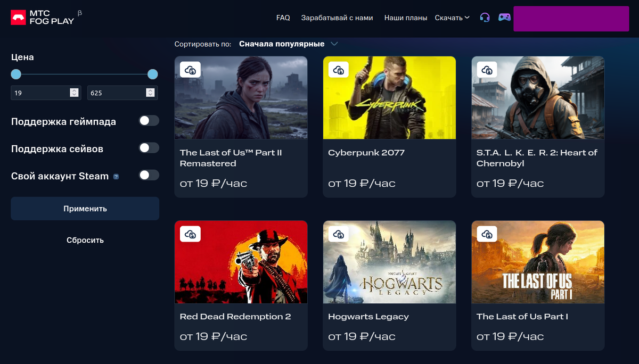Open the Hogwarts Legacy artwork thumbnail
Image resolution: width=639 pixels, height=364 pixels.
[389, 262]
